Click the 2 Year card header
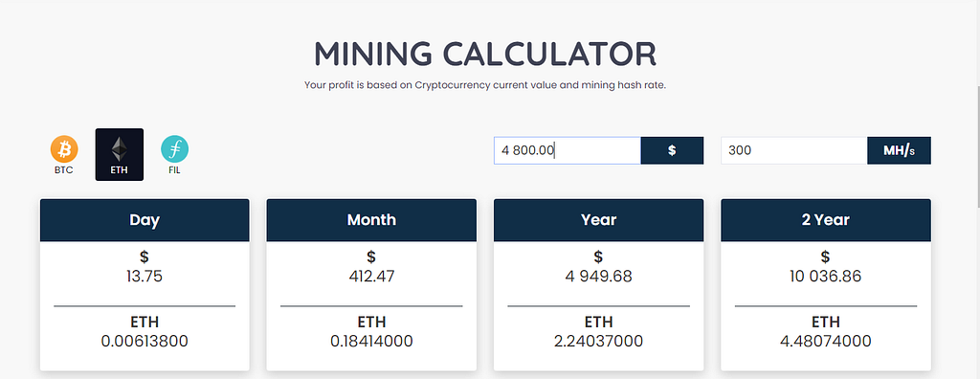Viewport: 980px width, 379px height. [826, 220]
